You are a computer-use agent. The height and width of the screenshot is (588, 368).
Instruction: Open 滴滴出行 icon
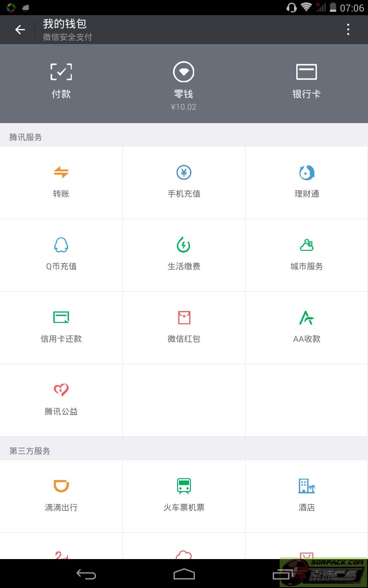click(x=61, y=486)
